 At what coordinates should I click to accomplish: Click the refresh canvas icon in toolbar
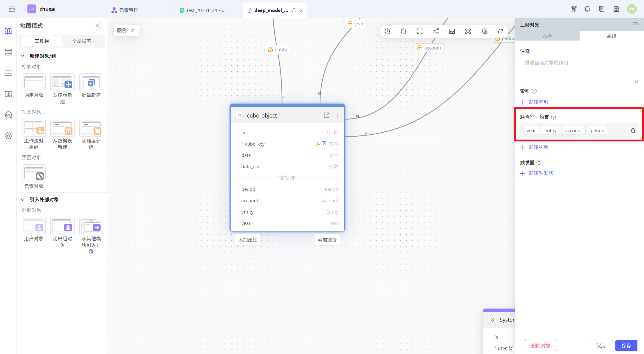coord(500,31)
